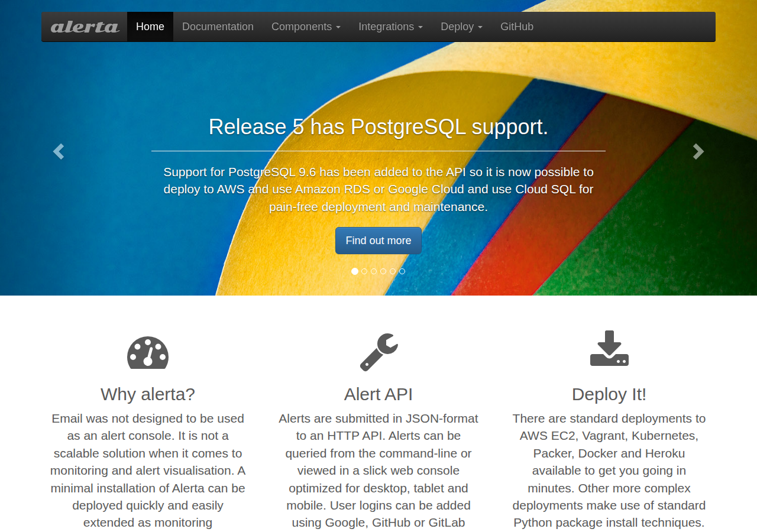Click the Why alerta? heading
The width and height of the screenshot is (757, 532).
click(148, 394)
